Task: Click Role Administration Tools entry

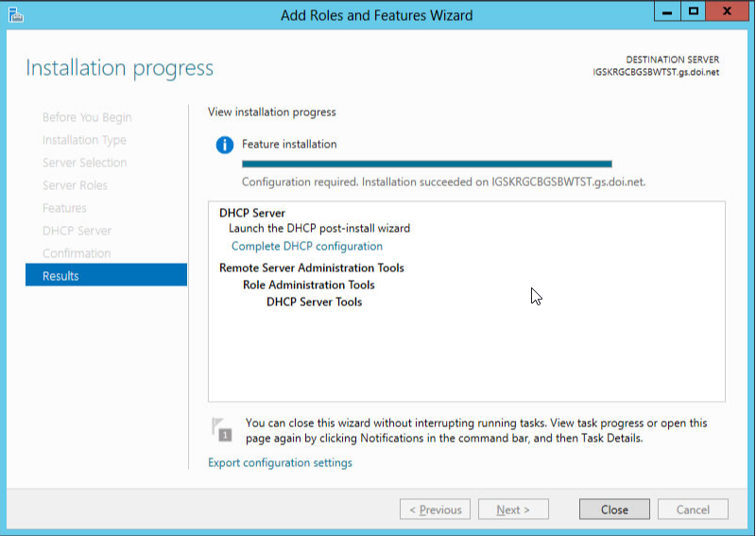Action: click(x=309, y=285)
